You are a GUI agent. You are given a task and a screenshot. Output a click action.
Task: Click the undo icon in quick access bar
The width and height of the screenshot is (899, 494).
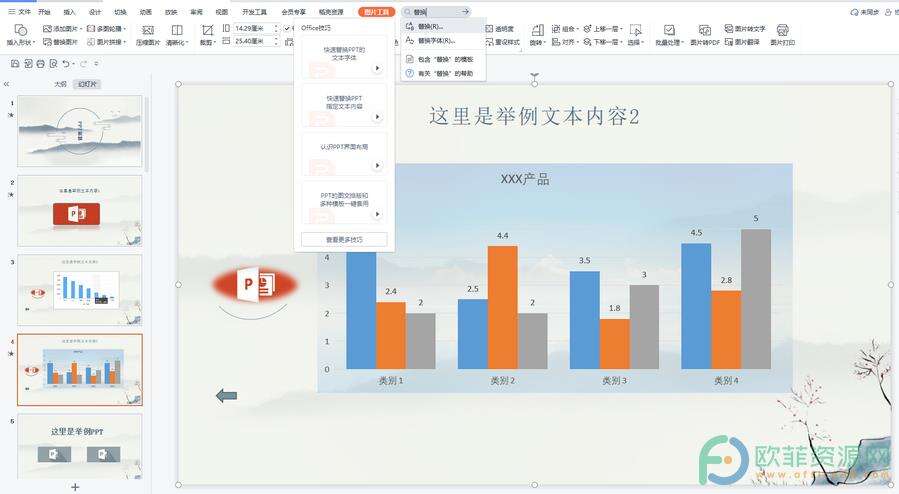point(66,64)
